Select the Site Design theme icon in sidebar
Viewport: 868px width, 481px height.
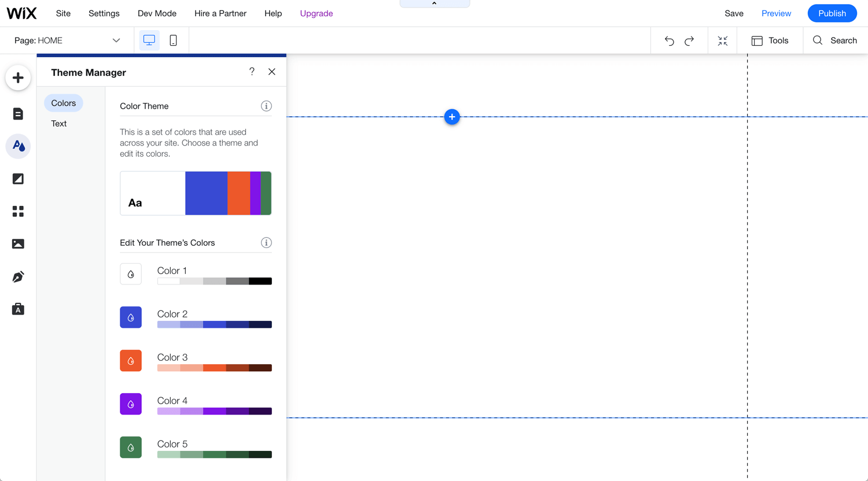coord(18,146)
